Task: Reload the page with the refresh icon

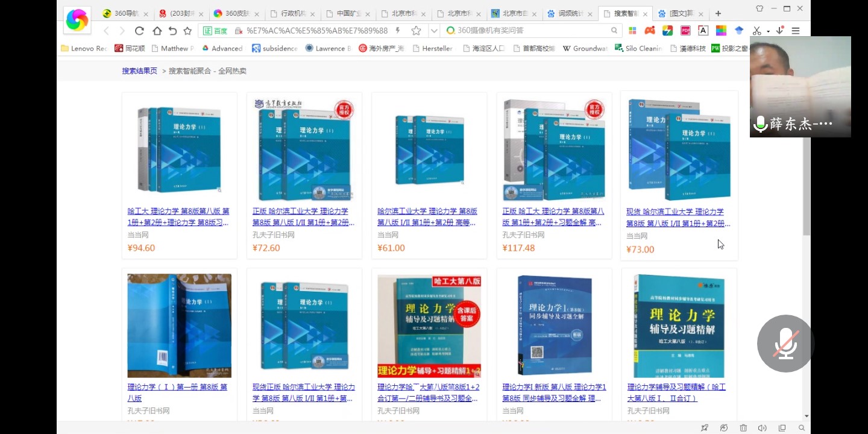Action: point(139,31)
